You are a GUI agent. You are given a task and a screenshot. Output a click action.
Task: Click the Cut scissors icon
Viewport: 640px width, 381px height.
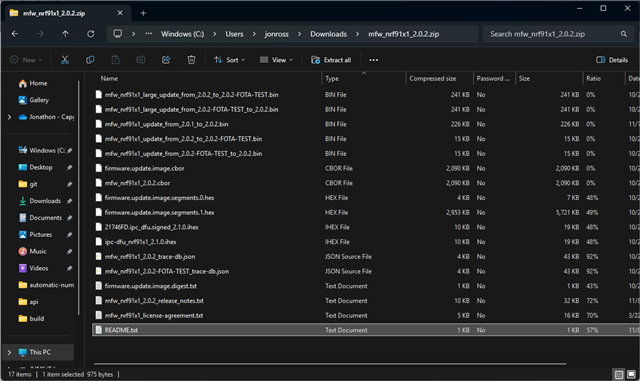click(x=65, y=60)
